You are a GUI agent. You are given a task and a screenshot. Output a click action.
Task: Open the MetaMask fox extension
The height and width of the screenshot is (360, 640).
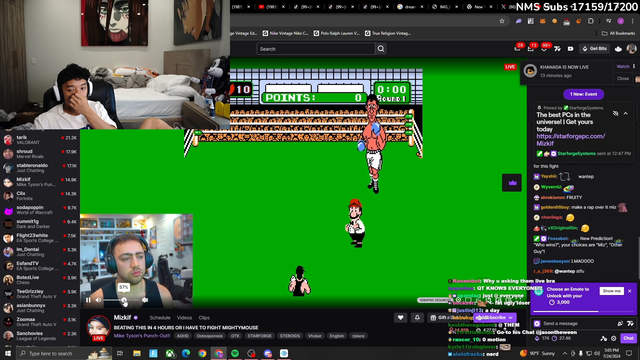tap(543, 21)
